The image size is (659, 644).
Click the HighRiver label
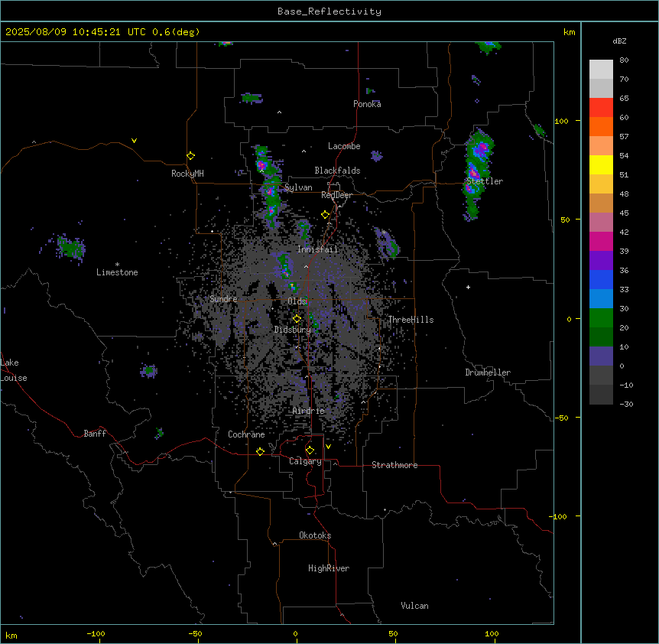point(328,568)
